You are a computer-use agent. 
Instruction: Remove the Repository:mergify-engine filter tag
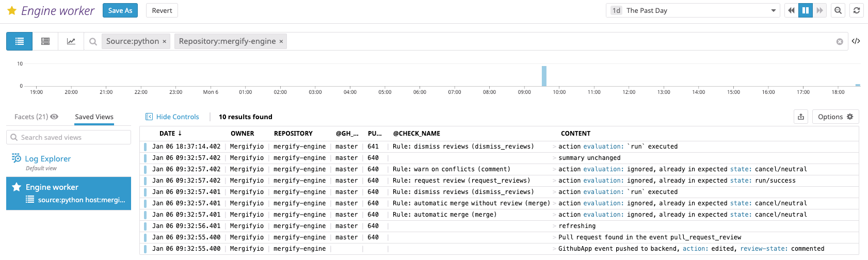pos(281,42)
